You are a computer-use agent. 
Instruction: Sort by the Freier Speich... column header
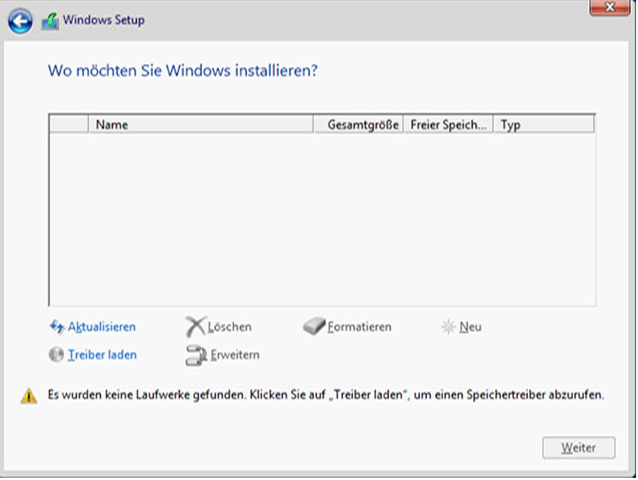pos(448,124)
